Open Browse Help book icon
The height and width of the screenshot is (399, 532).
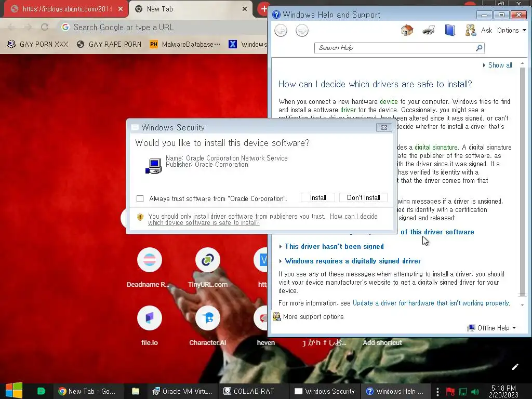coord(450,30)
